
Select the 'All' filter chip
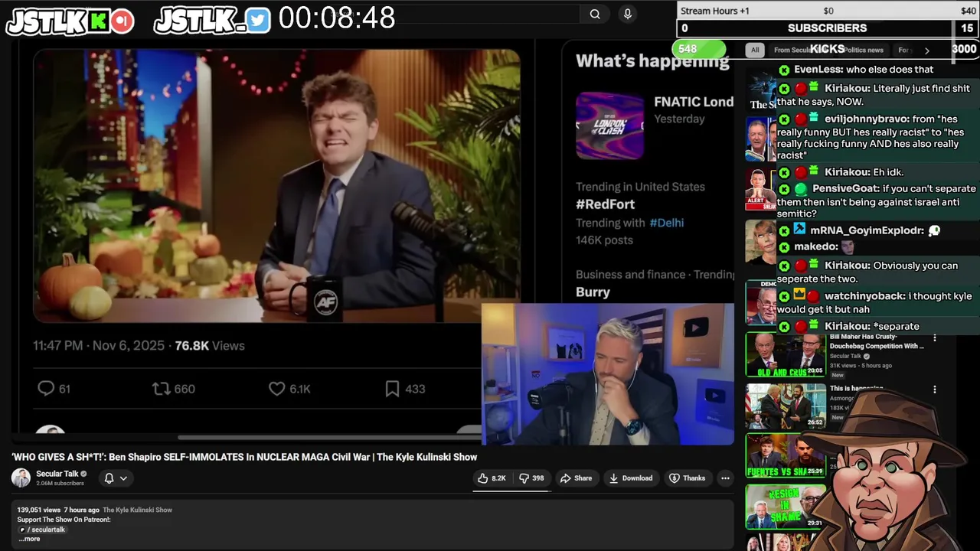click(x=755, y=50)
